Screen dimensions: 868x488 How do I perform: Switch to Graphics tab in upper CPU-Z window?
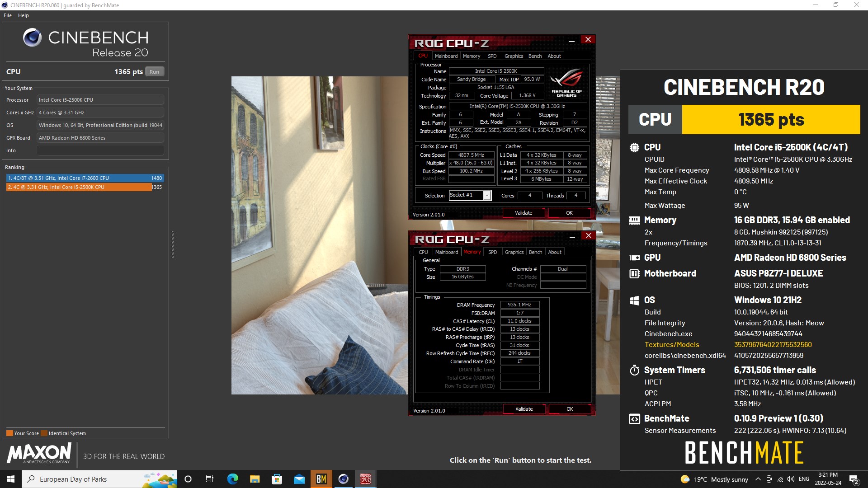pos(514,56)
